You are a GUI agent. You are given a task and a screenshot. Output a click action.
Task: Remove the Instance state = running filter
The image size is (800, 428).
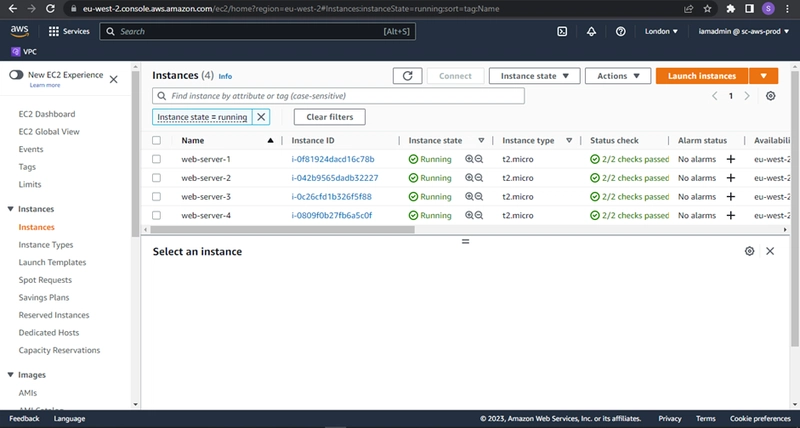click(261, 117)
